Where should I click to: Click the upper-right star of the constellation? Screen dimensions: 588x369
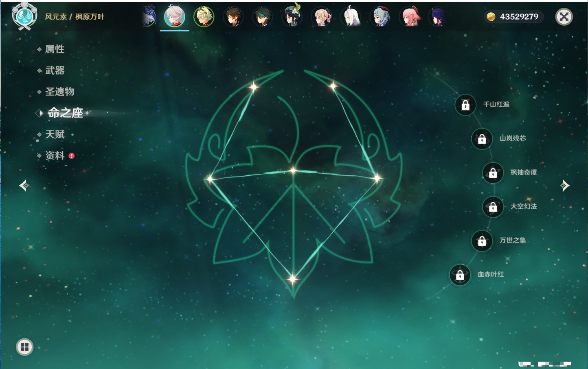333,86
